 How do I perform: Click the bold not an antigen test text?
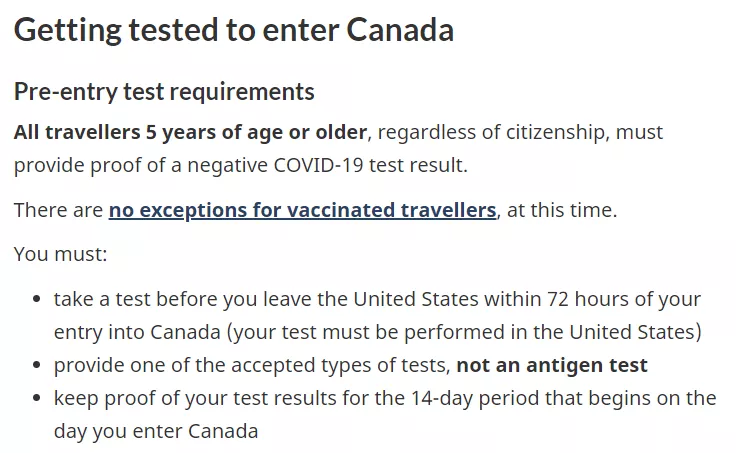point(552,365)
